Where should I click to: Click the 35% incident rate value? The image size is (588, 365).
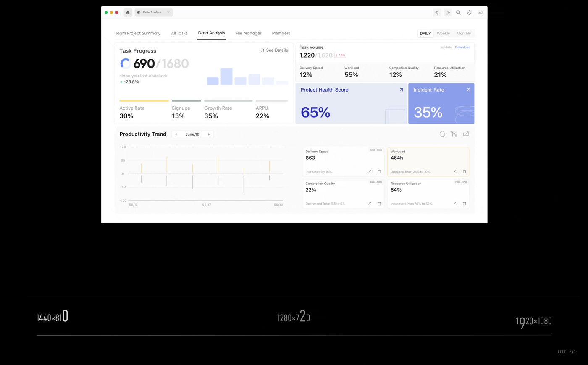pos(428,113)
